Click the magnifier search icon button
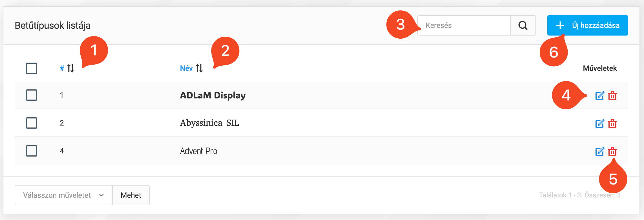The width and height of the screenshot is (644, 220). [523, 25]
